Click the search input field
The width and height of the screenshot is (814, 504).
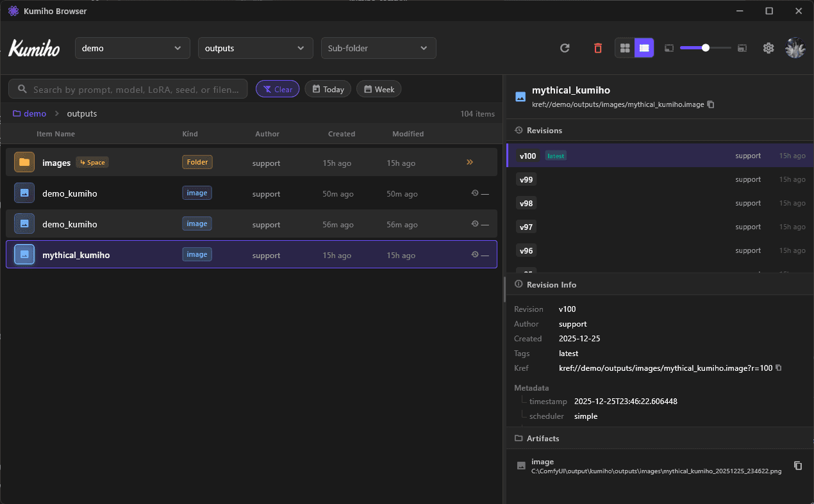click(128, 88)
